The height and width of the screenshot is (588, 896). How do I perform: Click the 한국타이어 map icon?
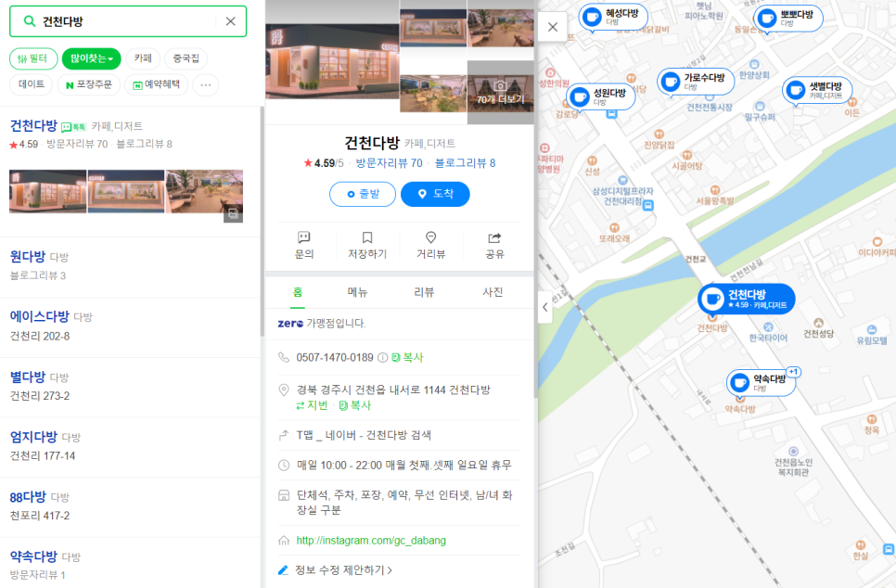pos(768,326)
